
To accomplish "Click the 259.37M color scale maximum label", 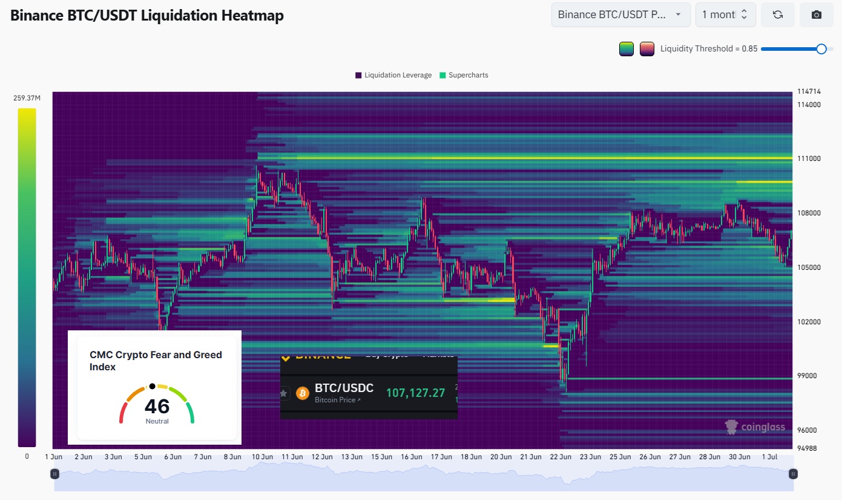I will (27, 98).
